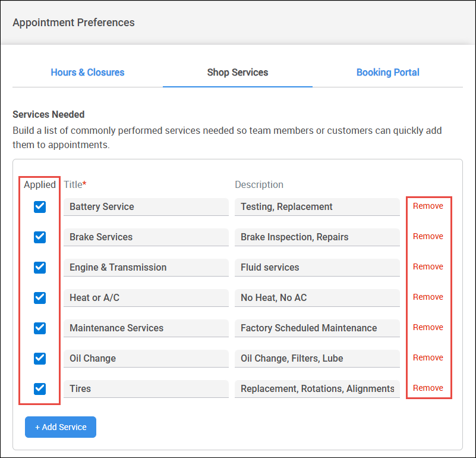
Task: Disable Applied for Engine & Transmission
Action: click(x=40, y=268)
